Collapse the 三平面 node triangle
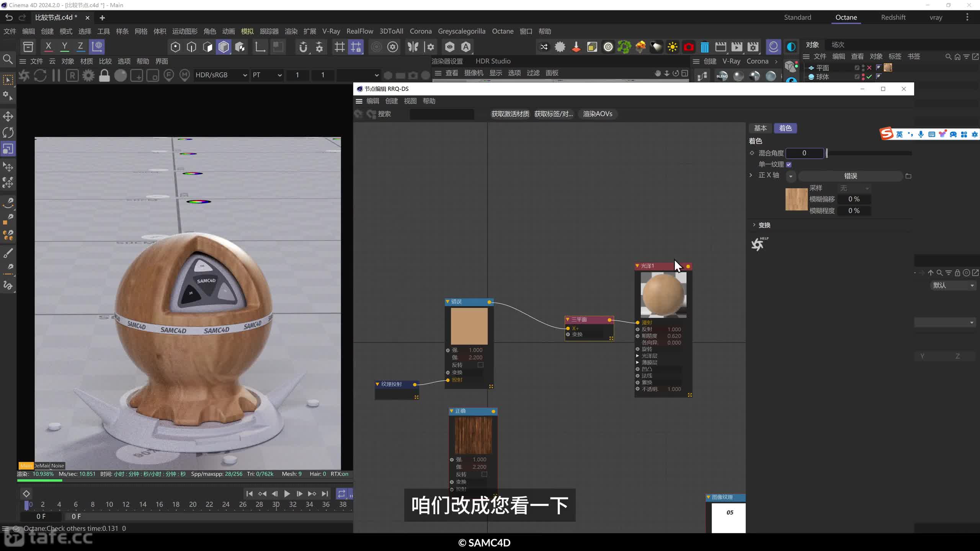 click(567, 320)
